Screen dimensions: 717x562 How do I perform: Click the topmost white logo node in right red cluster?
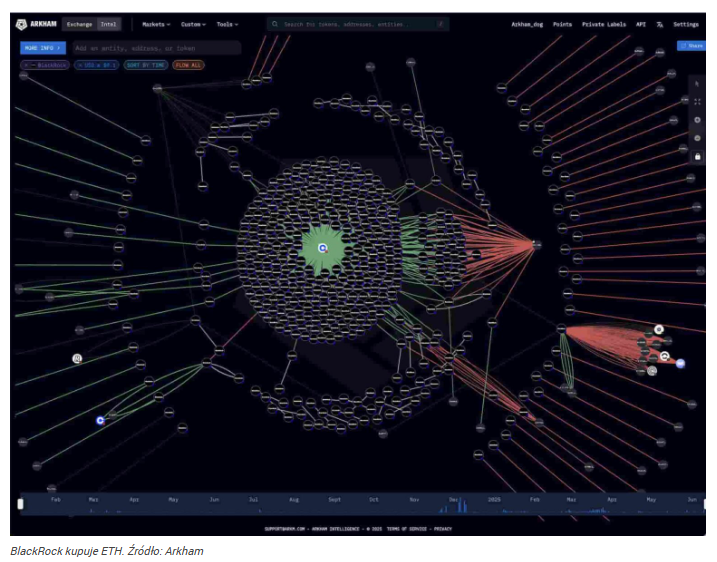(658, 329)
